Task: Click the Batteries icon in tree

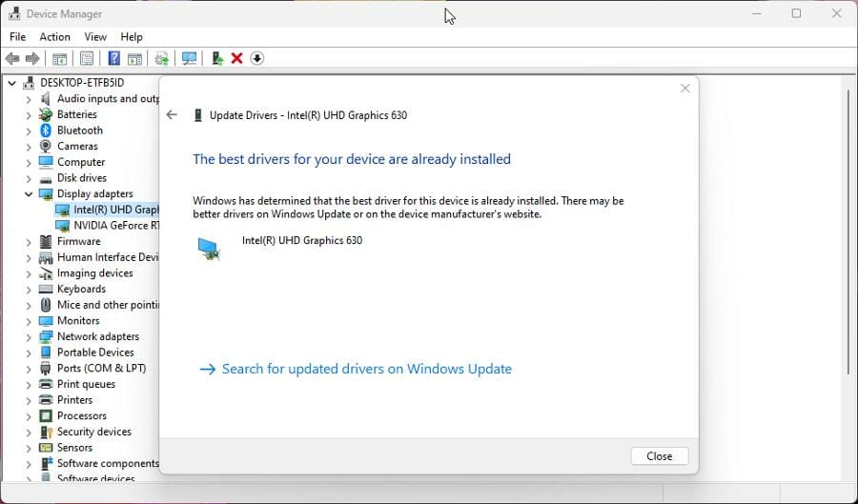Action: 46,114
